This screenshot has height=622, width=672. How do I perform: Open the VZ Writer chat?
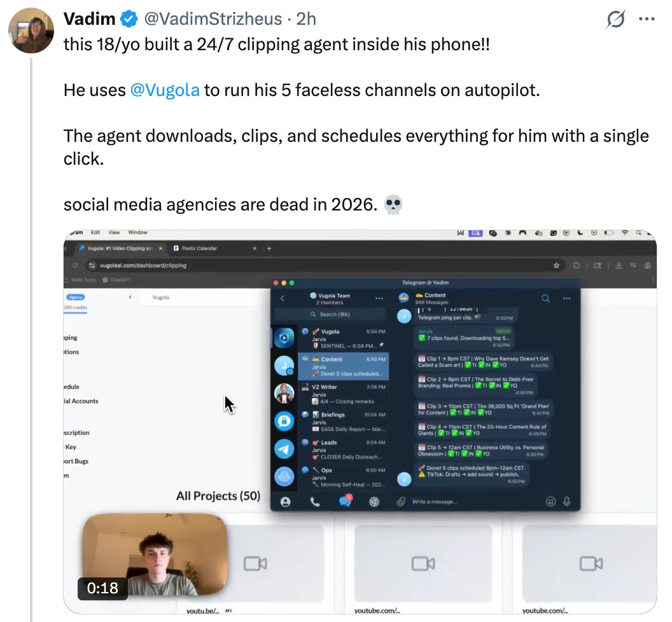tap(343, 394)
